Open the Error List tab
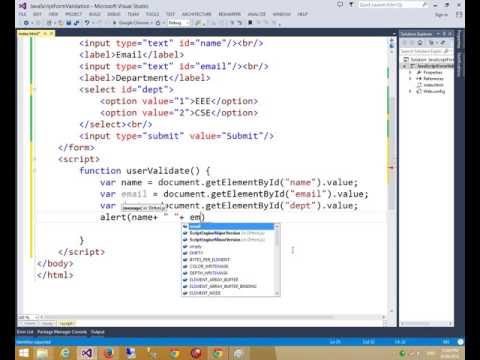Screen dimensions: 480x360 click(x=25, y=332)
